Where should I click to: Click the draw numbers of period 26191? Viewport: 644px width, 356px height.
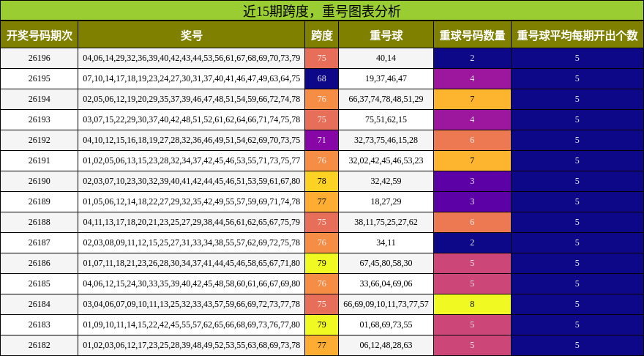click(192, 160)
